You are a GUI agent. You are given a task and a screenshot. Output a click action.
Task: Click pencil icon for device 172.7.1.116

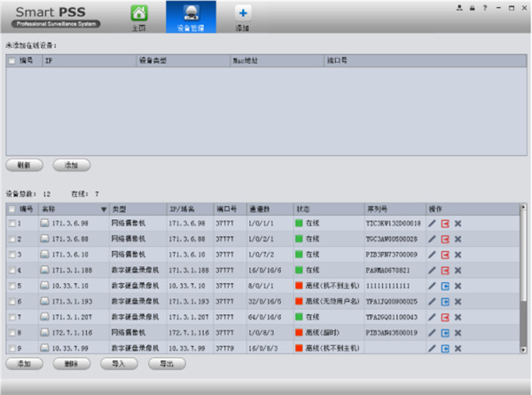point(432,332)
